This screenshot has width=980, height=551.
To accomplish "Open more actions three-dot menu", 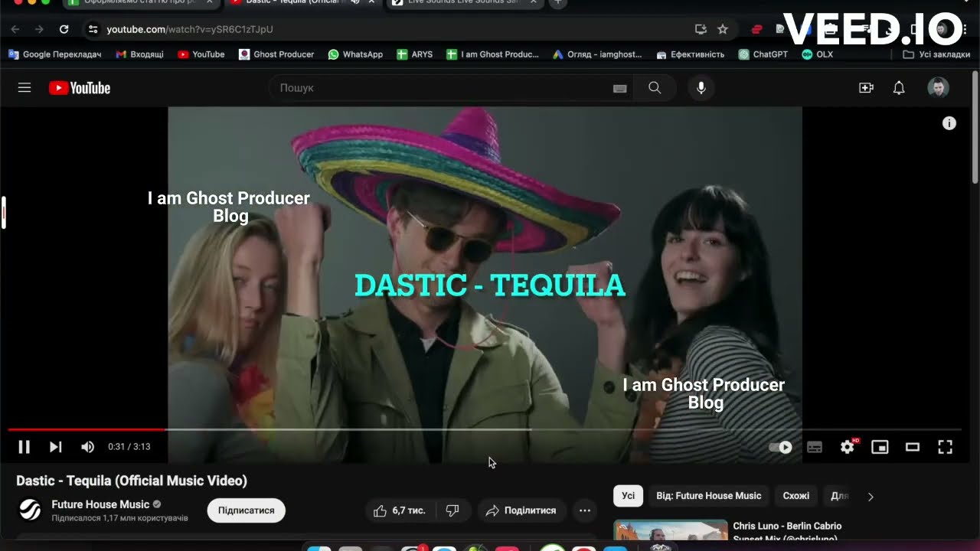I will pos(585,510).
